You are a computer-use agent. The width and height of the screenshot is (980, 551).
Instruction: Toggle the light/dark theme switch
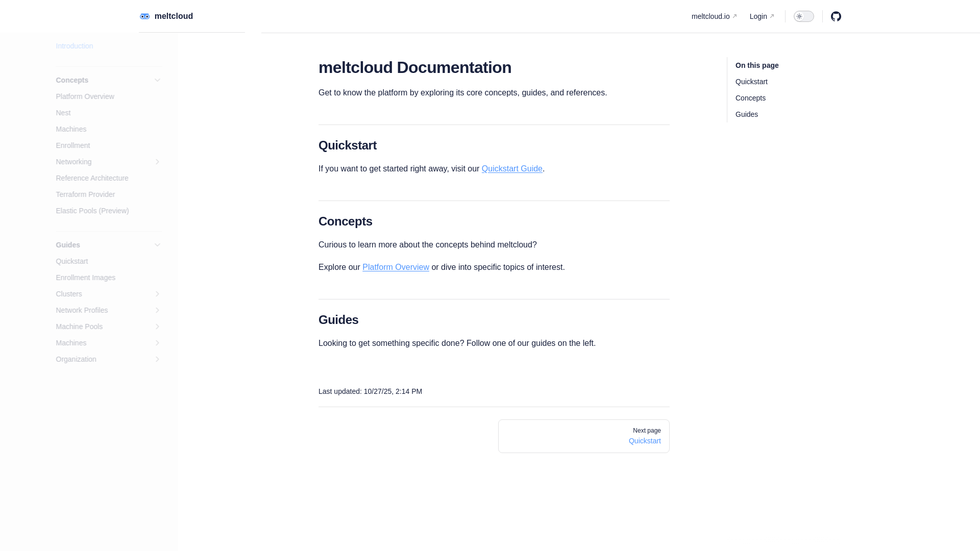803,16
